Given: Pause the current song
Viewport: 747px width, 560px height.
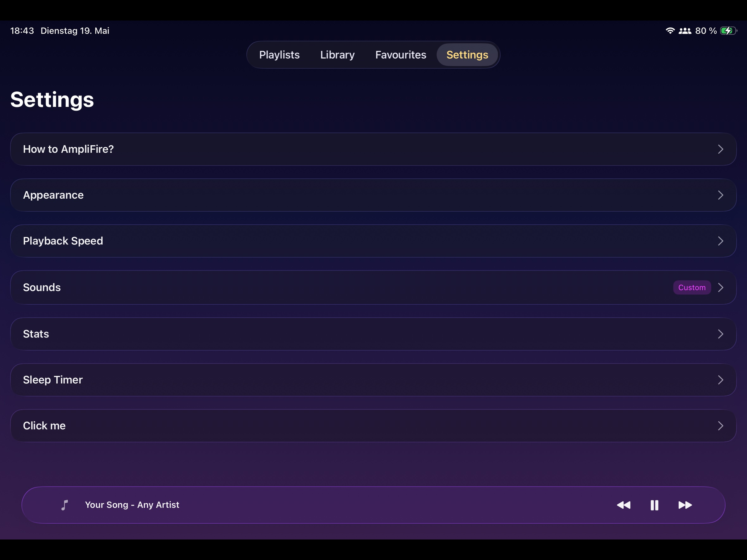Looking at the screenshot, I should tap(654, 505).
